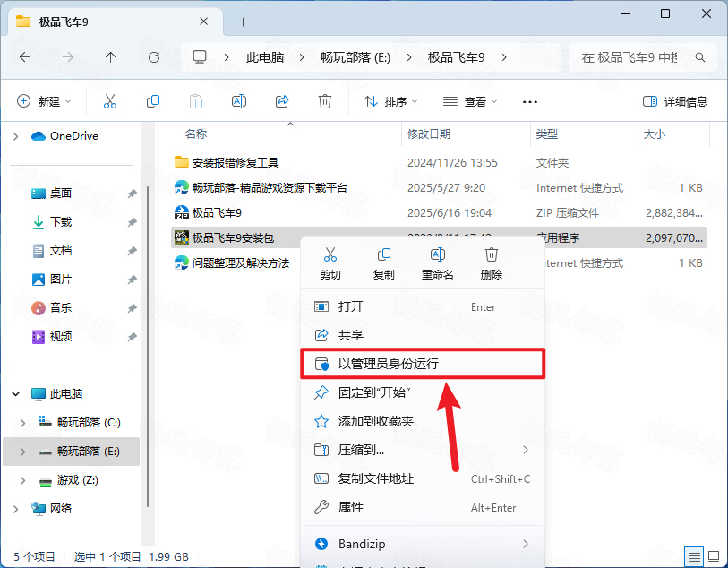
Task: Select 共享 in the context menu
Action: pyautogui.click(x=423, y=335)
